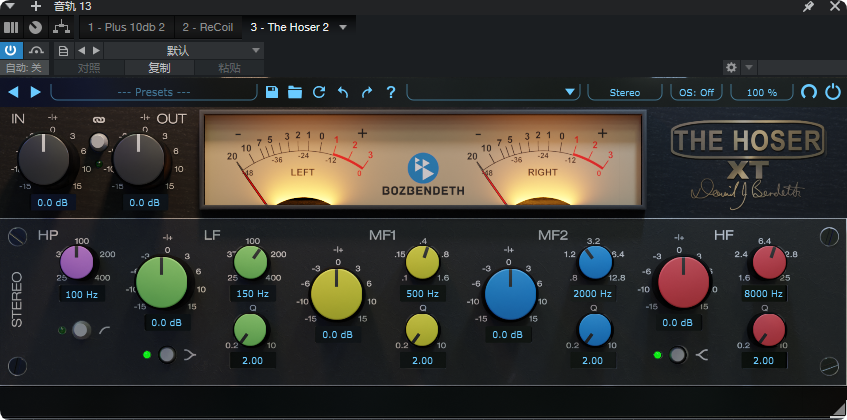Click the OUT 0.0 dB value field
The image size is (847, 420).
pos(144,203)
